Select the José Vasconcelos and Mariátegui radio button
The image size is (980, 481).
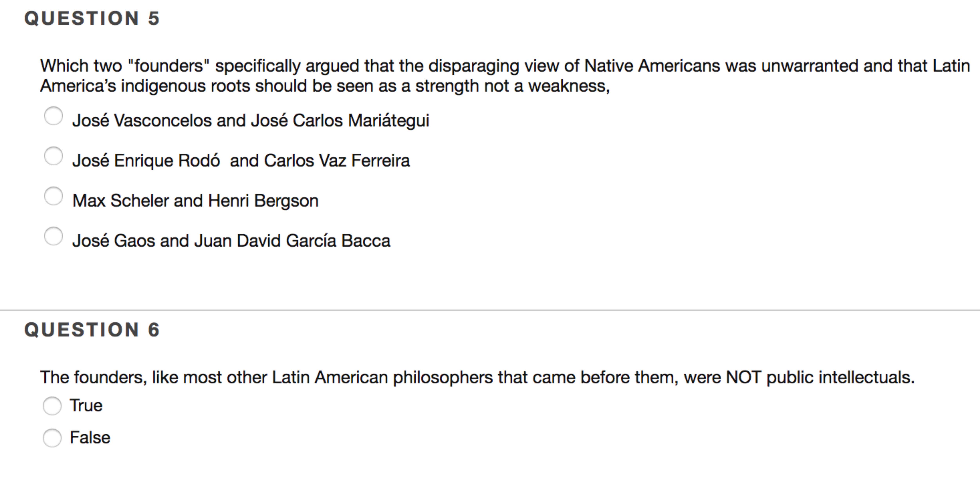[53, 116]
